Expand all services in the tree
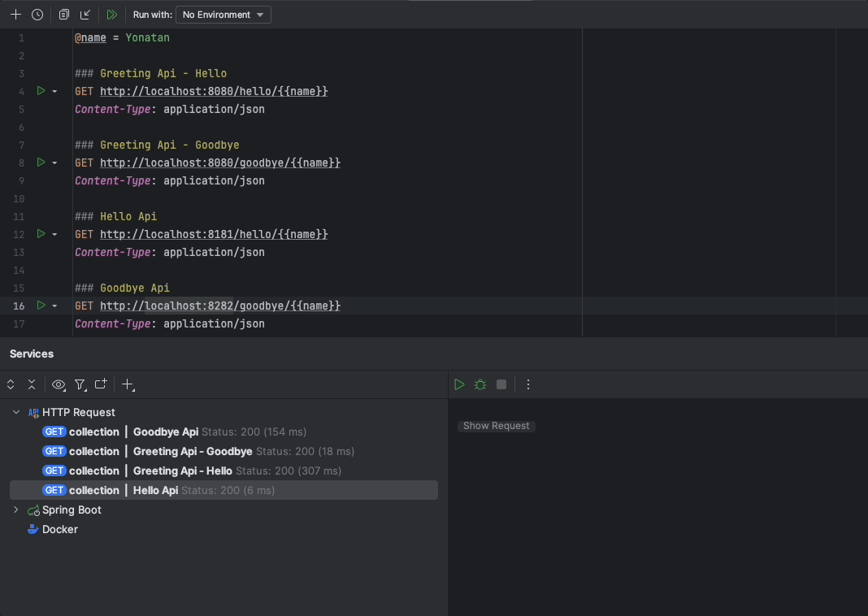The width and height of the screenshot is (868, 616). (11, 384)
